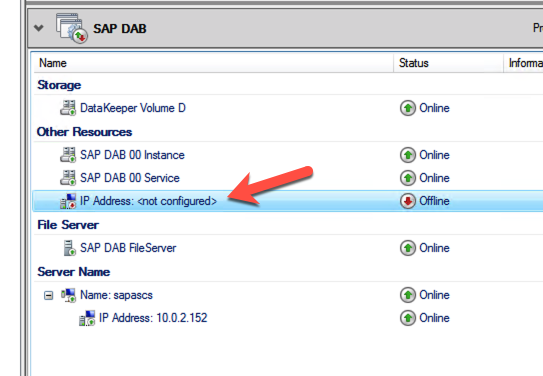The width and height of the screenshot is (543, 376).
Task: Select the unconfigured IP Address resource icon
Action: (68, 201)
